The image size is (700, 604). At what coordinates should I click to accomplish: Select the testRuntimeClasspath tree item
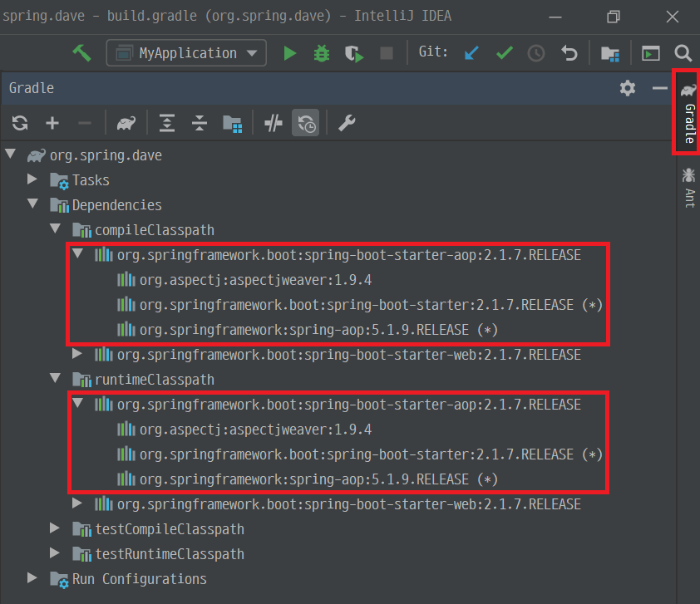(x=170, y=554)
